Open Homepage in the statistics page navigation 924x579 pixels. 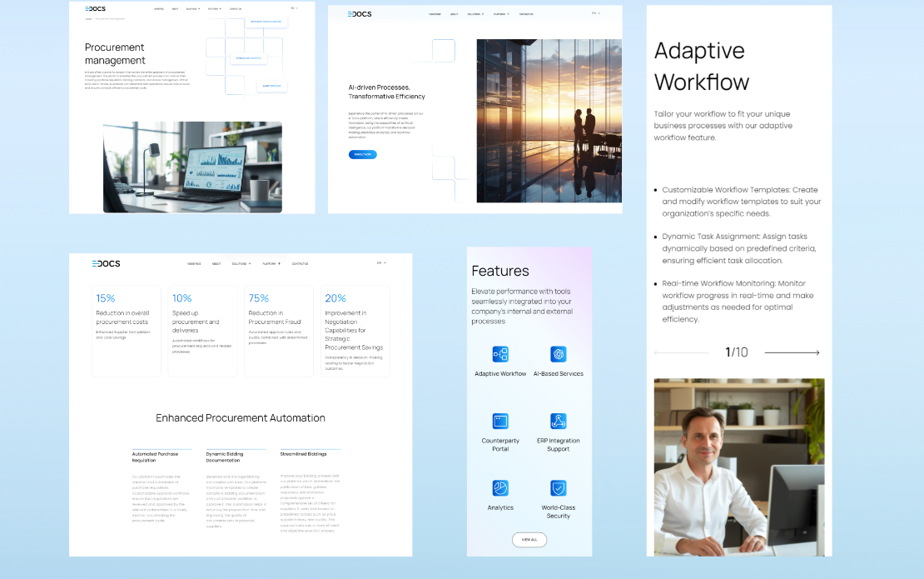[x=194, y=263]
